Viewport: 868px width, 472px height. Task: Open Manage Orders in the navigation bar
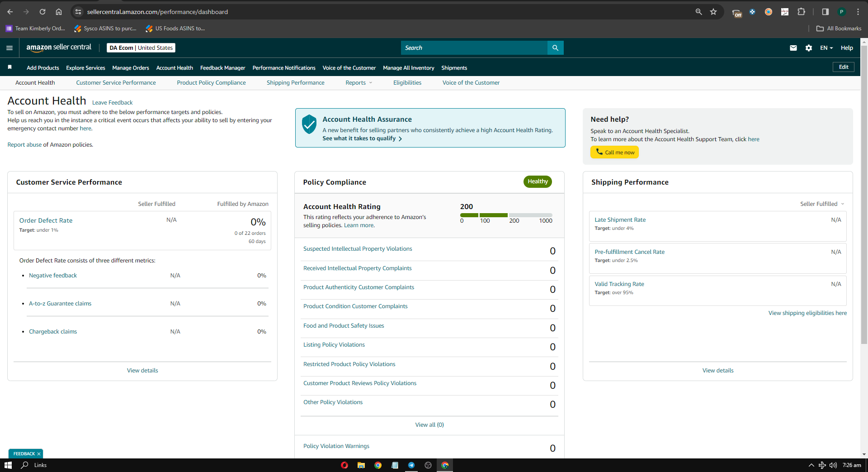pyautogui.click(x=131, y=68)
